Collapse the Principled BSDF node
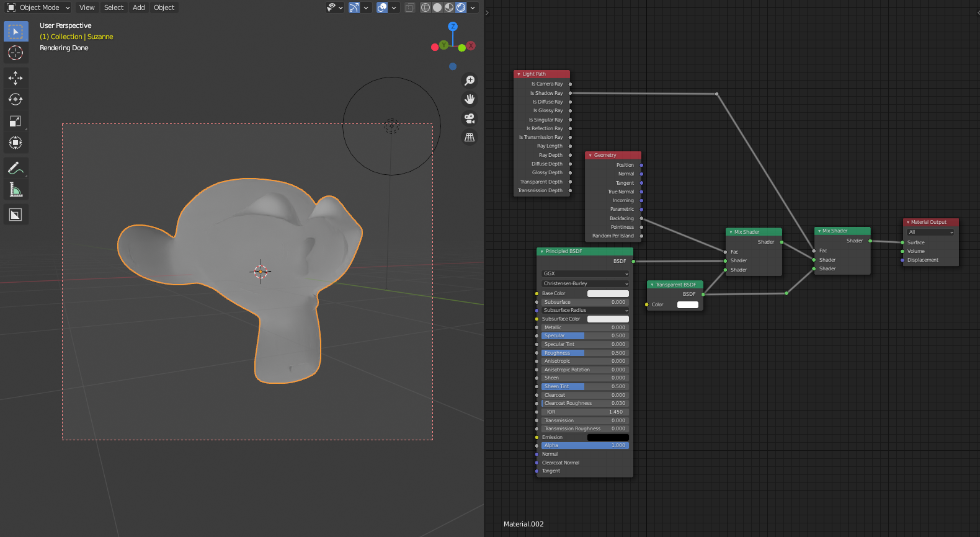Screen dimensions: 980x537 point(541,251)
